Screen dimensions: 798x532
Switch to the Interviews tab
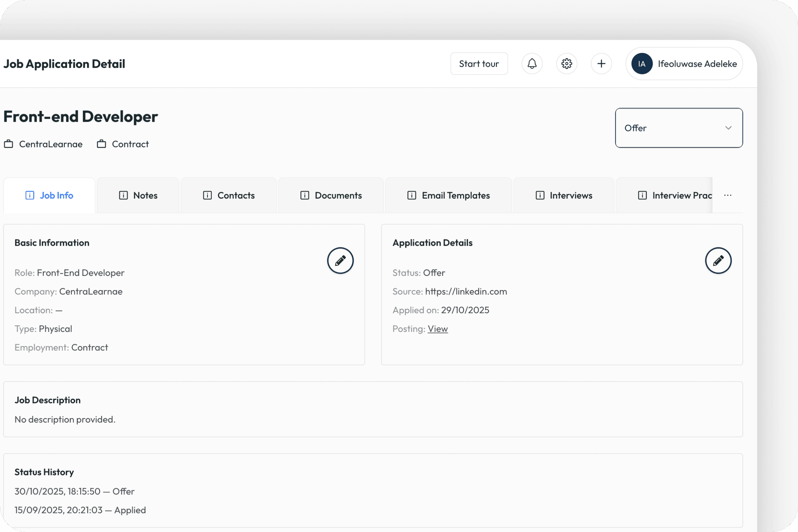pos(564,196)
